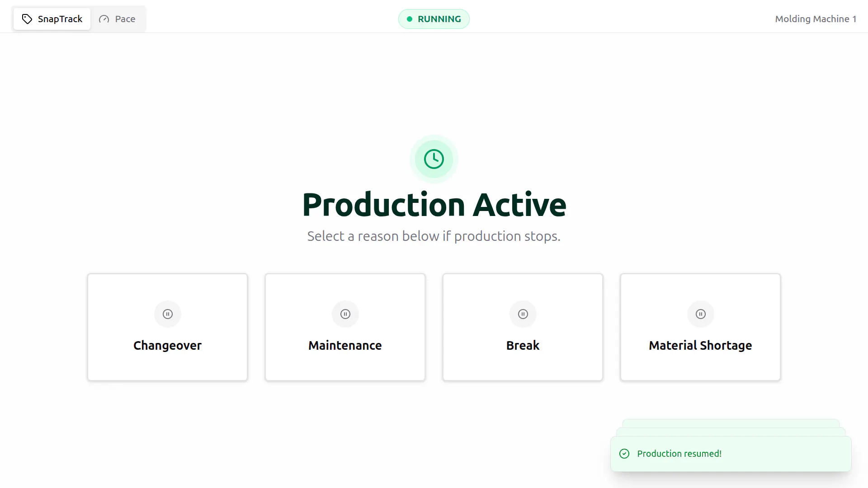Click the SnapTrack tag icon

27,19
